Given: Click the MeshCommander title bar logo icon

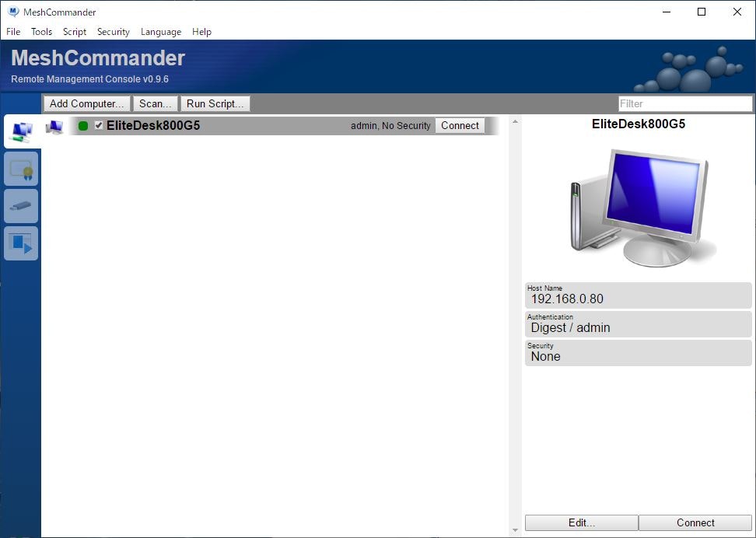Looking at the screenshot, I should (13, 12).
